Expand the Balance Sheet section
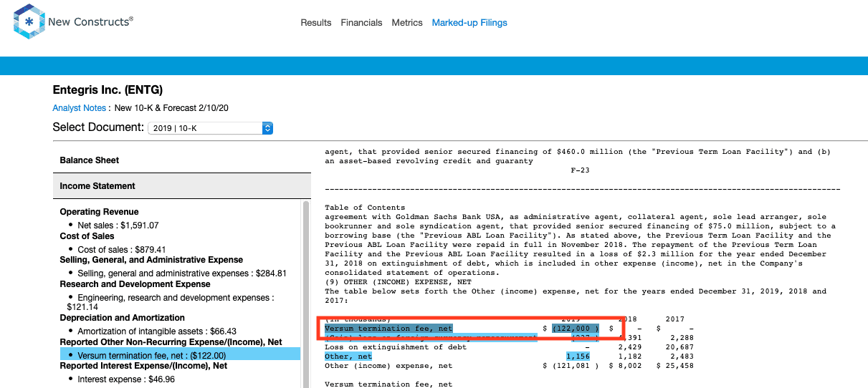The image size is (868, 388). pyautogui.click(x=182, y=160)
